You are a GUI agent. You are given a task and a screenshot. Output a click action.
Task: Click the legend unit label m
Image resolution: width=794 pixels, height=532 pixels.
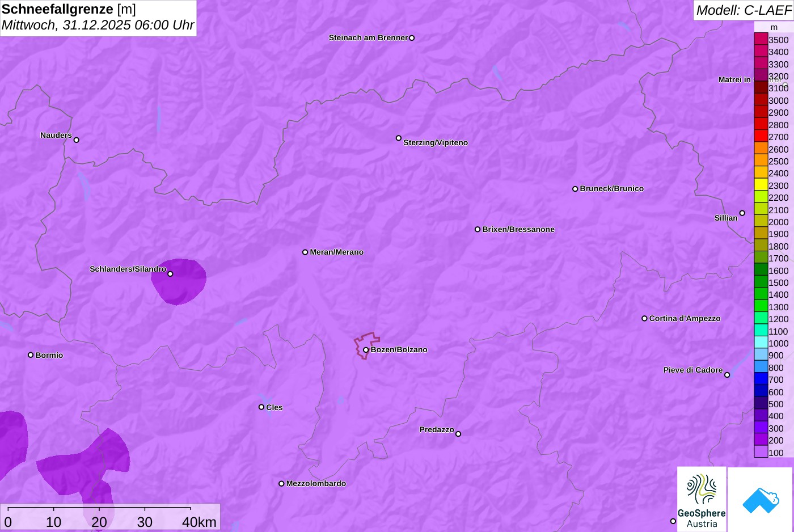[774, 27]
